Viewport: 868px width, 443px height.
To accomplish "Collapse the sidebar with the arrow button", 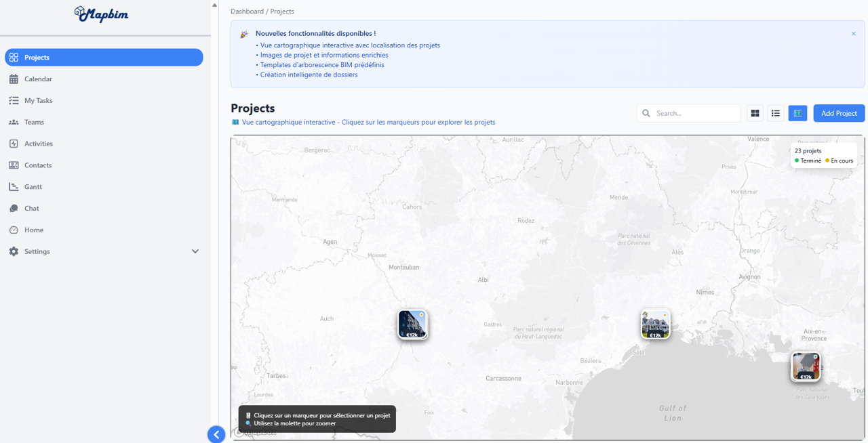I will coord(216,434).
